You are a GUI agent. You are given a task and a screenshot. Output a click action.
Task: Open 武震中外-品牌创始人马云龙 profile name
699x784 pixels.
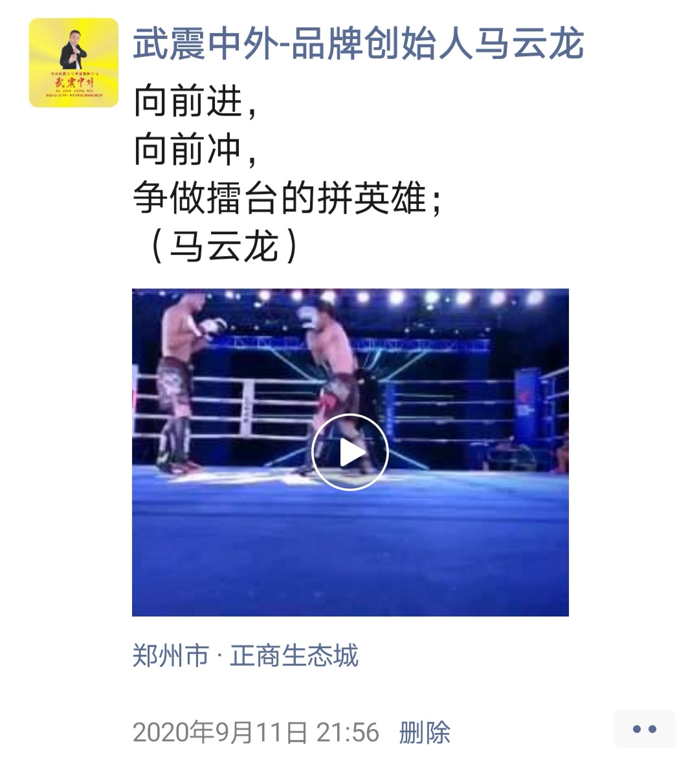[359, 44]
